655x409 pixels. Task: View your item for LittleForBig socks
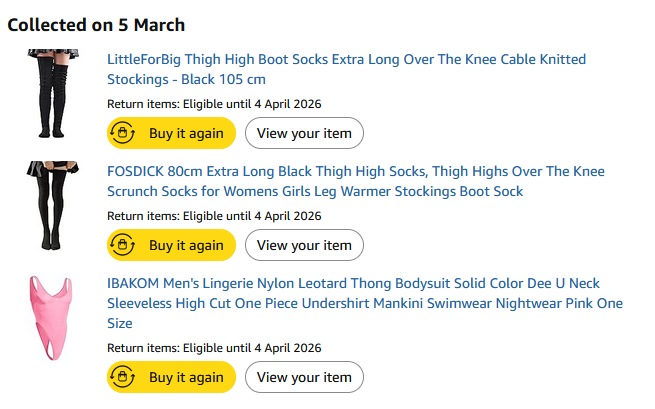point(304,133)
